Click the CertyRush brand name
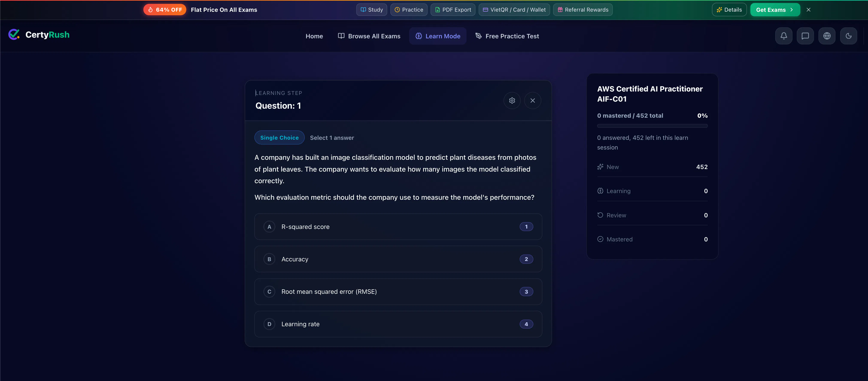The height and width of the screenshot is (381, 868). tap(47, 35)
